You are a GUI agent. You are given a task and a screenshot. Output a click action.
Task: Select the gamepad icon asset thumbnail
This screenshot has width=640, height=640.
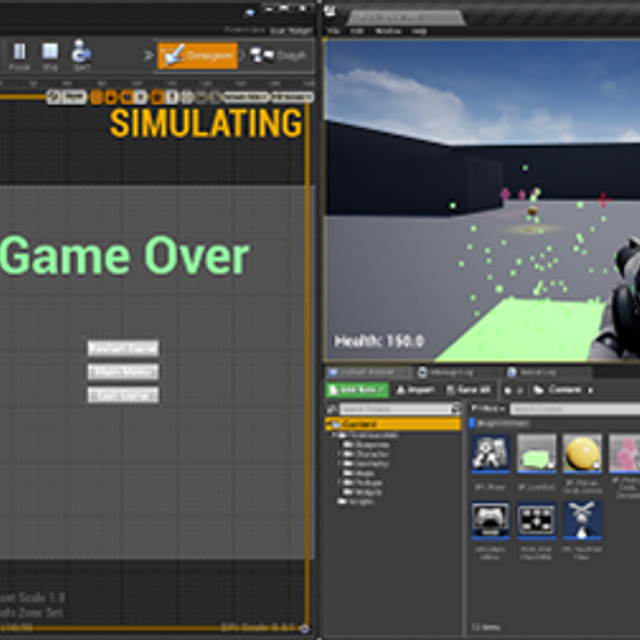(490, 520)
